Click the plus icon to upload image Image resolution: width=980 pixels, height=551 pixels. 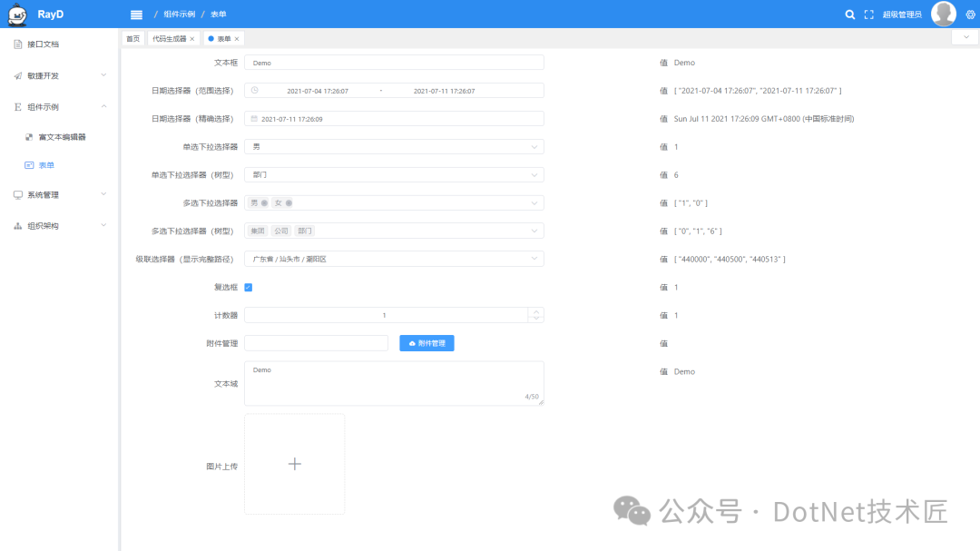(294, 464)
